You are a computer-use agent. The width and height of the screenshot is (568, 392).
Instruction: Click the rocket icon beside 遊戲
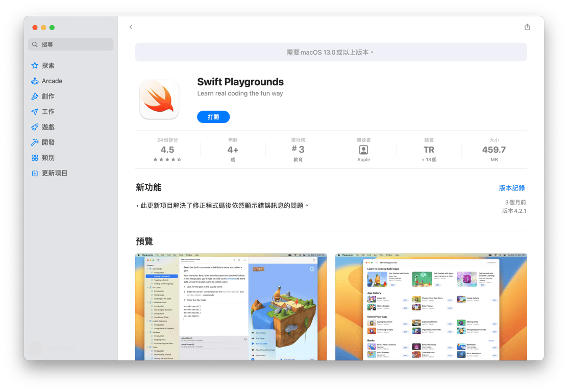point(35,127)
